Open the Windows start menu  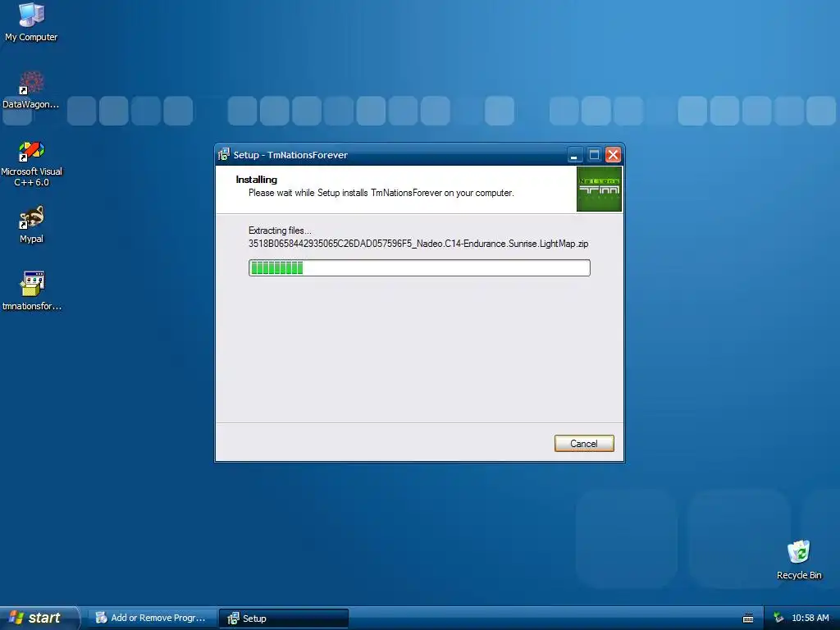tap(39, 618)
